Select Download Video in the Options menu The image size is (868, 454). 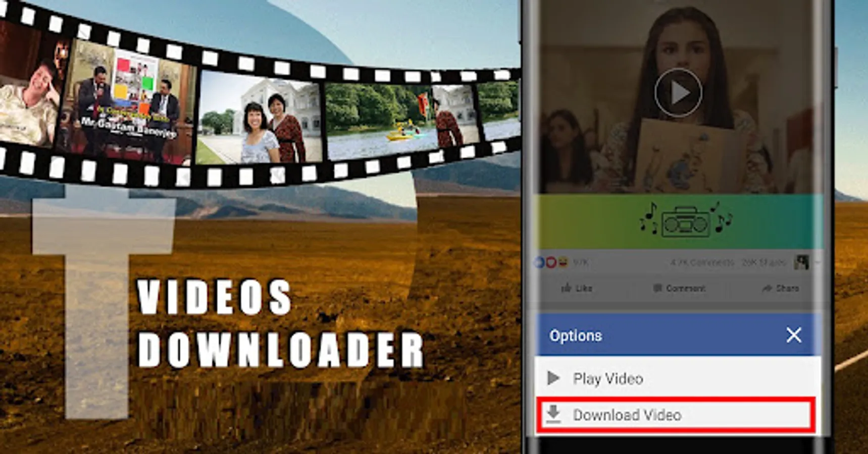click(676, 415)
